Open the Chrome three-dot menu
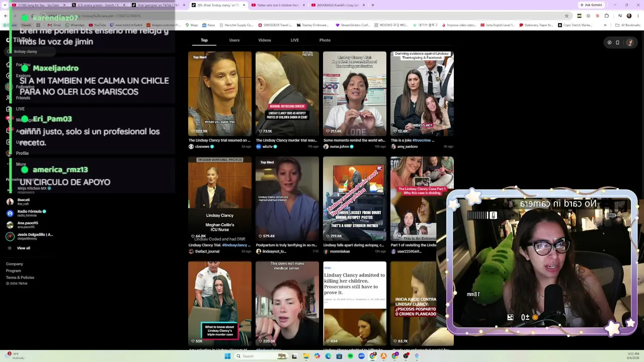 tap(638, 16)
